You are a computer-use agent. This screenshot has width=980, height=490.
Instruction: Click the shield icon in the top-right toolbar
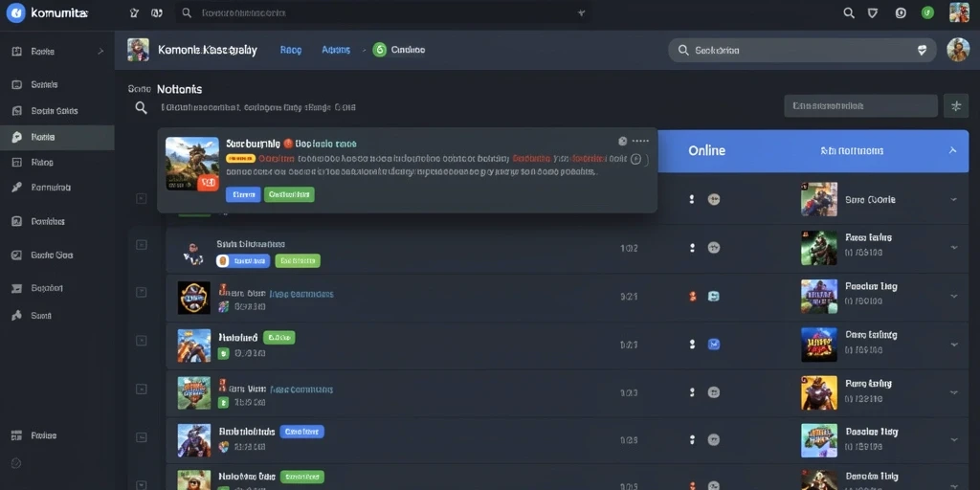(x=873, y=13)
